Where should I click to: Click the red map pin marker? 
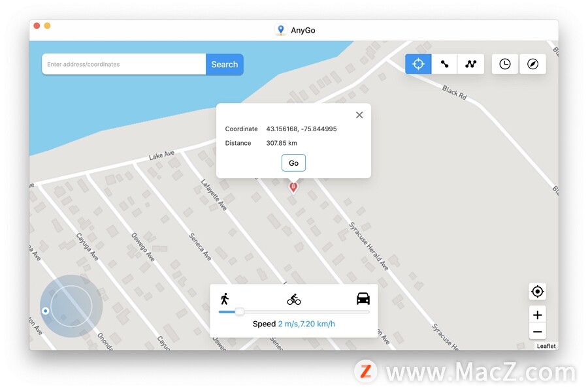pos(293,187)
